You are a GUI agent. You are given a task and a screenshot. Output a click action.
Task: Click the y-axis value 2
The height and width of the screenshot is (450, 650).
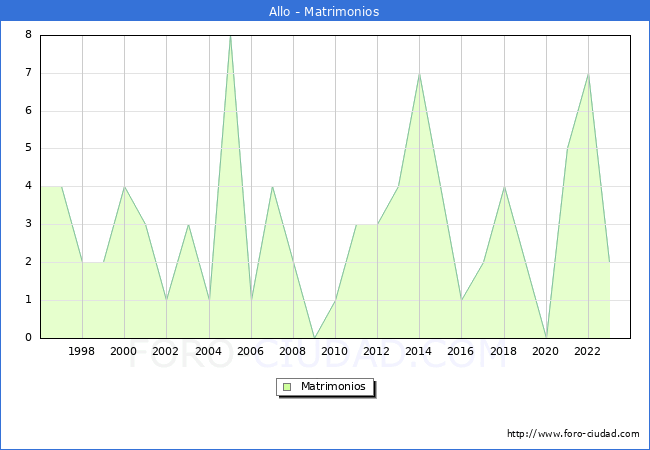click(x=28, y=262)
